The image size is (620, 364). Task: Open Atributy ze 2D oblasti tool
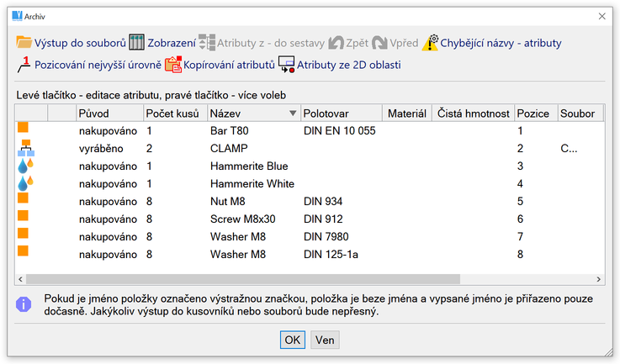tap(287, 65)
